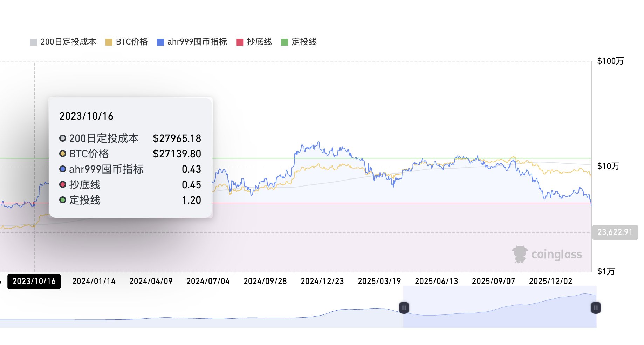This screenshot has width=644, height=345.
Task: Click the red legend square for 抄底线
Action: pyautogui.click(x=240, y=41)
